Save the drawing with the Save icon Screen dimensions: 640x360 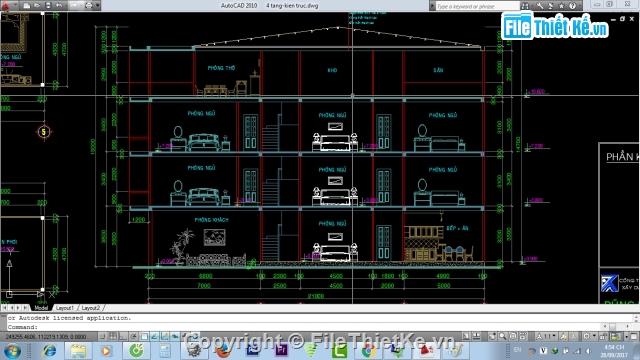coord(48,6)
